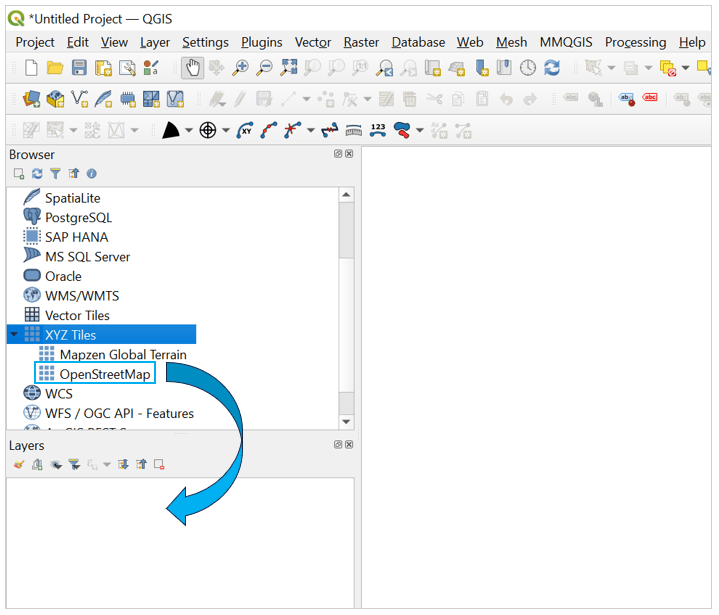Viewport: 719px width, 615px height.
Task: Click the Zoom In magnifier tool
Action: [240, 68]
